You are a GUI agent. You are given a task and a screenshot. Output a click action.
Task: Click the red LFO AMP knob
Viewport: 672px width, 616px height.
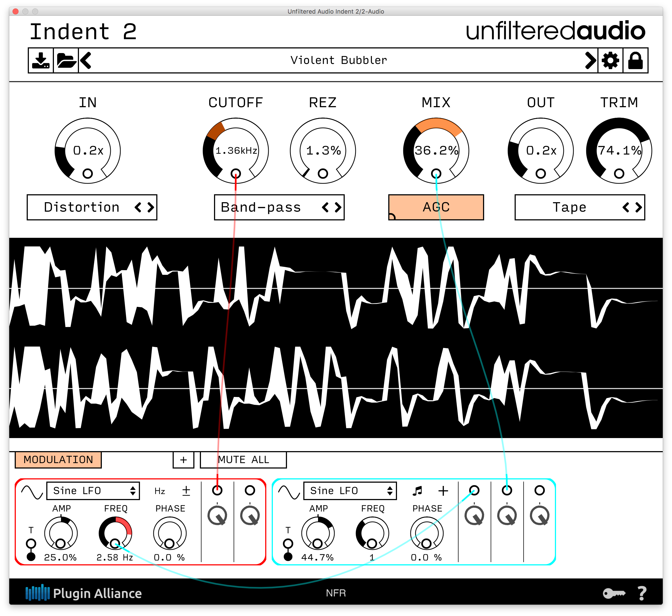[61, 533]
